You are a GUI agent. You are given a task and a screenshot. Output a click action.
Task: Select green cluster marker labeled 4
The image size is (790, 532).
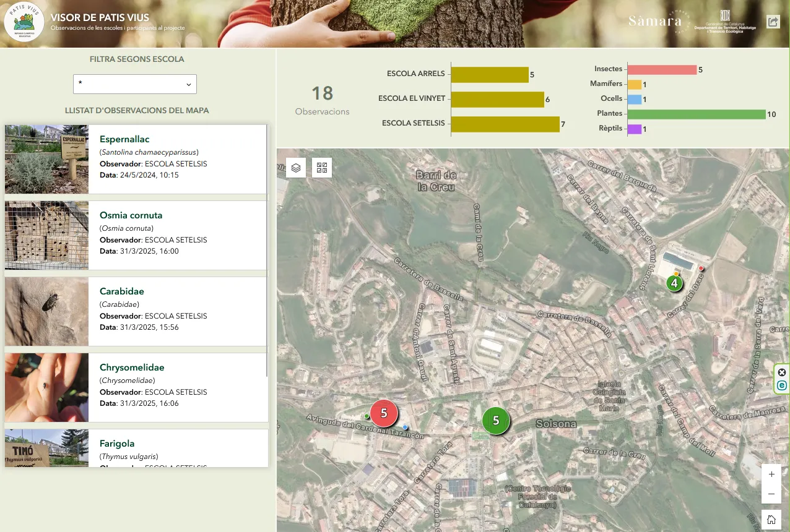click(674, 284)
